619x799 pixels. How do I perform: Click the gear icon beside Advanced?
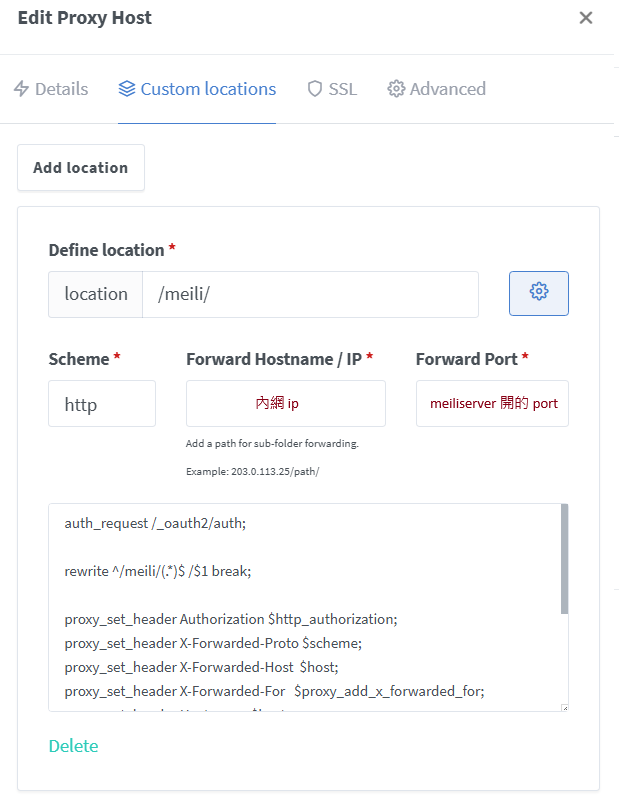pyautogui.click(x=396, y=89)
